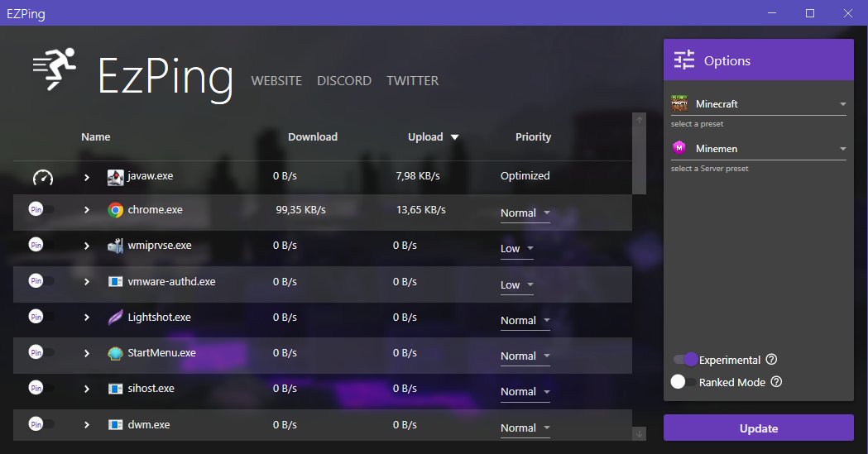Open the DISCORD link
The width and height of the screenshot is (868, 454).
point(343,81)
